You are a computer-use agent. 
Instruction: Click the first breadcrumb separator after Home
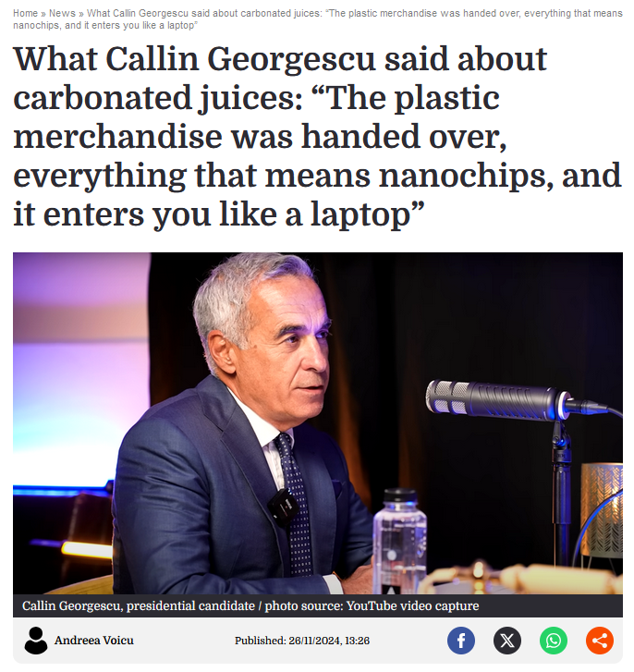43,14
